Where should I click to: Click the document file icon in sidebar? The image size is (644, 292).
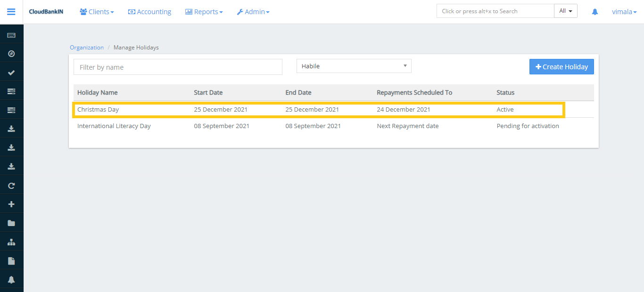[11, 261]
